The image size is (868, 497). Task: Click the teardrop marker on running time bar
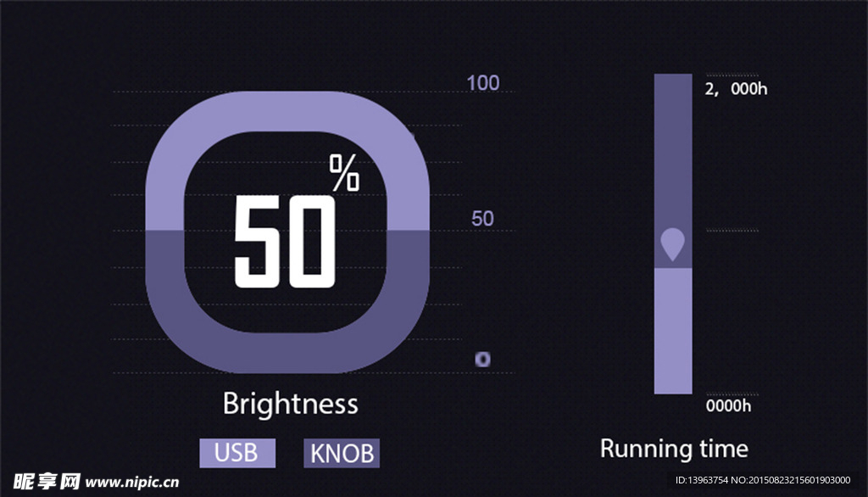(x=672, y=243)
